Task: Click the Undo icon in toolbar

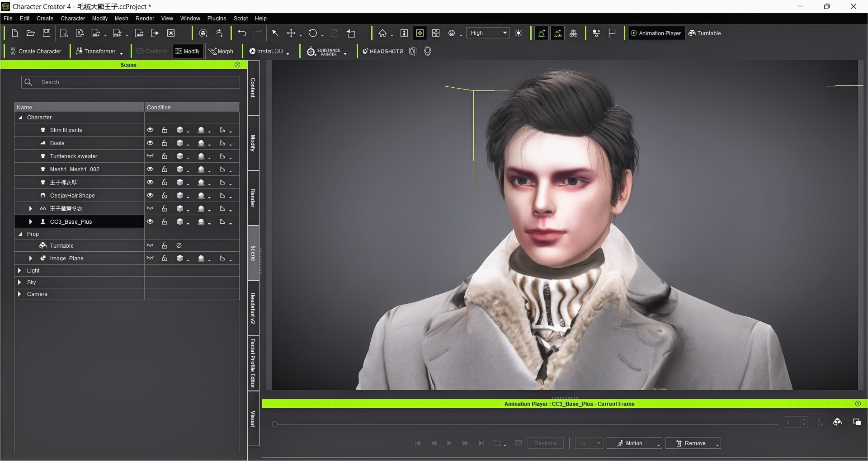Action: [x=242, y=33]
